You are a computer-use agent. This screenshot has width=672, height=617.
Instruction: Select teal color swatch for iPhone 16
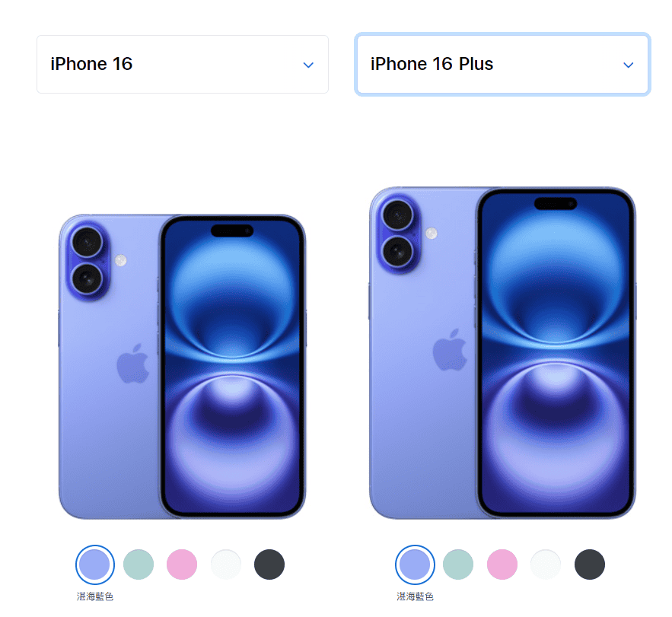[x=139, y=565]
